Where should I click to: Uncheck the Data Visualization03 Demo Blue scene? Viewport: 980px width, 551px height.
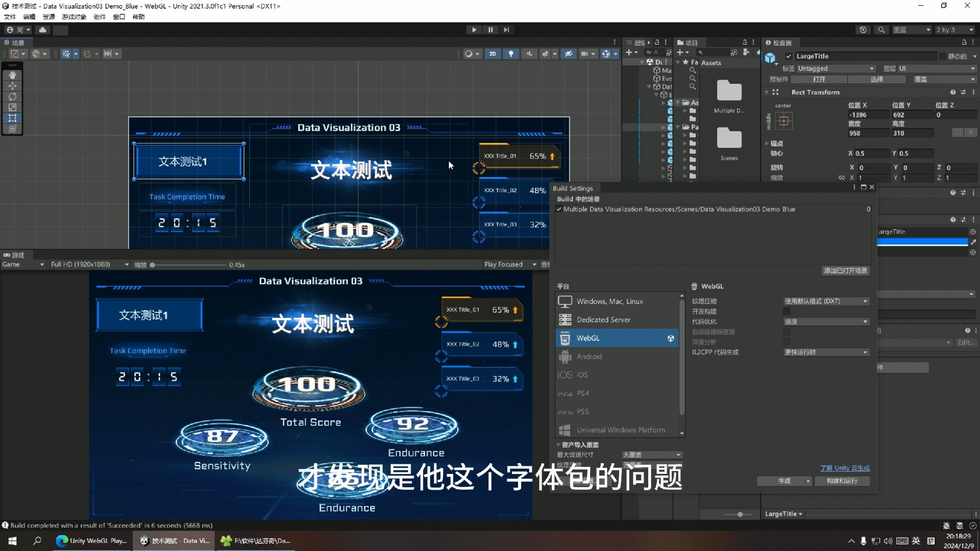(559, 209)
